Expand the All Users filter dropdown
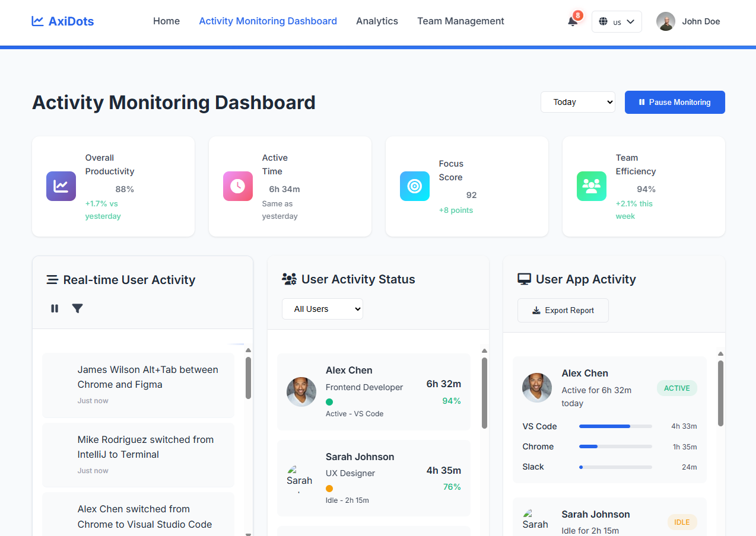 pos(322,308)
